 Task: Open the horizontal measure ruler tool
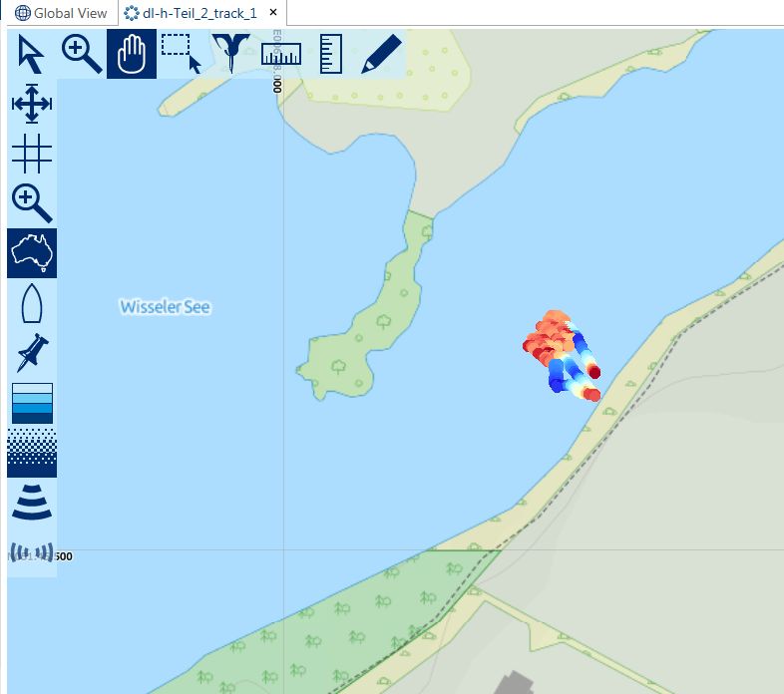coord(281,54)
